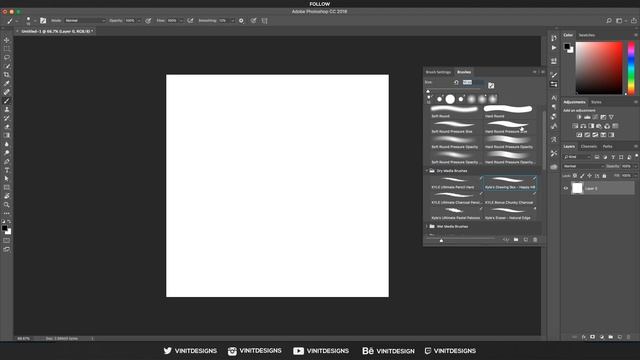Delete layer trash icon in Layers panel

pos(629,337)
